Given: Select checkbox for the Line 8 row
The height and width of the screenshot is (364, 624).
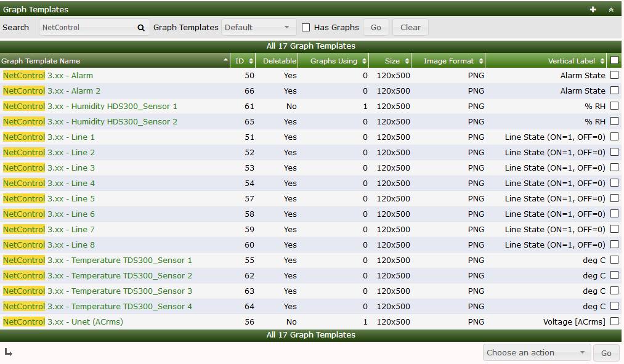Looking at the screenshot, I should (x=614, y=245).
